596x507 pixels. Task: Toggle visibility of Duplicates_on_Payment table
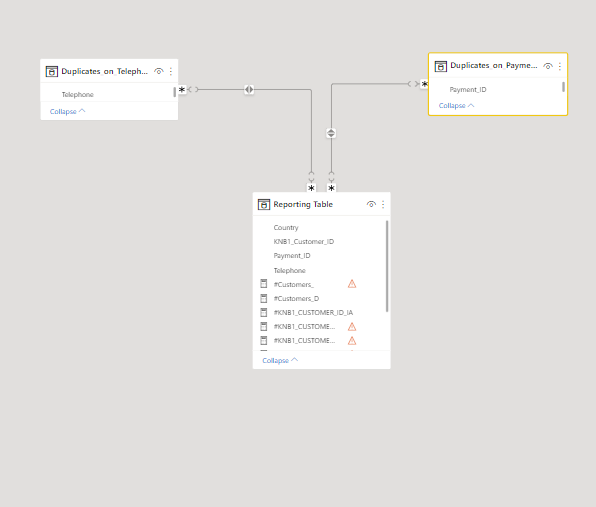(548, 66)
